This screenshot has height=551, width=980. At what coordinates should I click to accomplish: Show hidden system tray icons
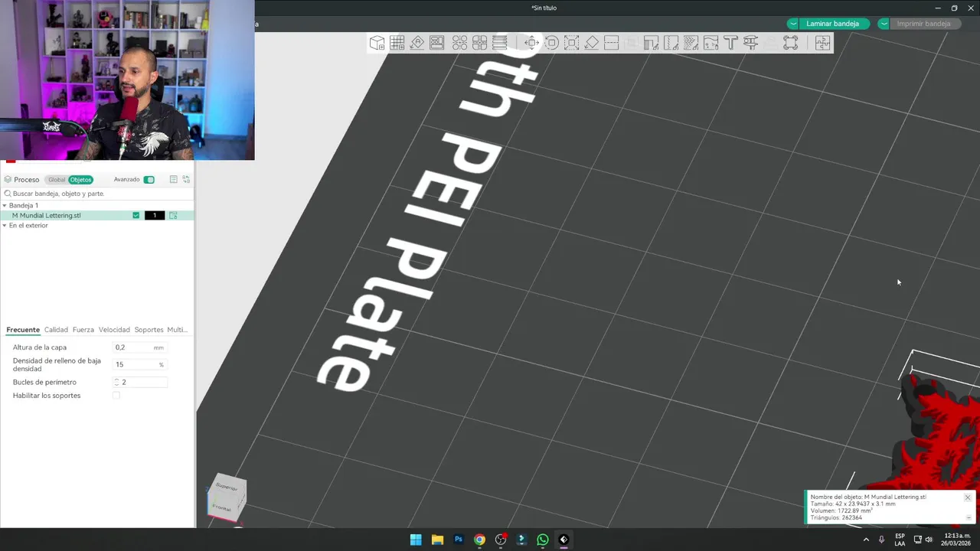866,540
